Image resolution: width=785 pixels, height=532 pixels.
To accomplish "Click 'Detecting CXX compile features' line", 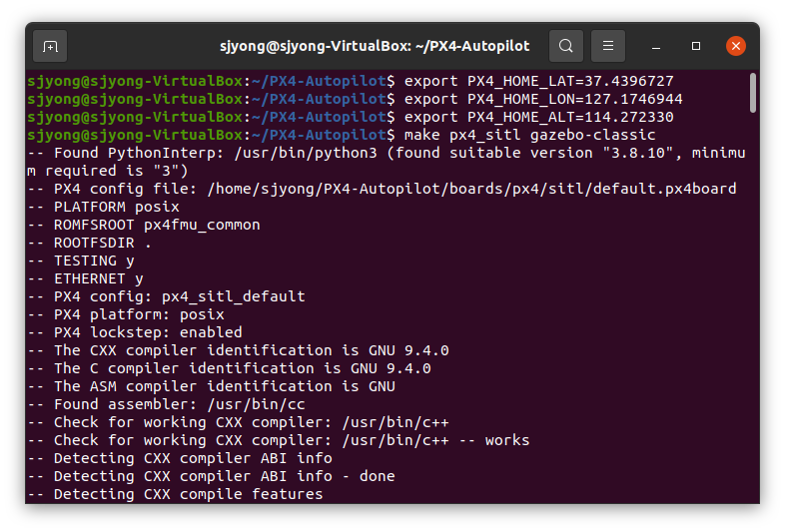I will 175,494.
